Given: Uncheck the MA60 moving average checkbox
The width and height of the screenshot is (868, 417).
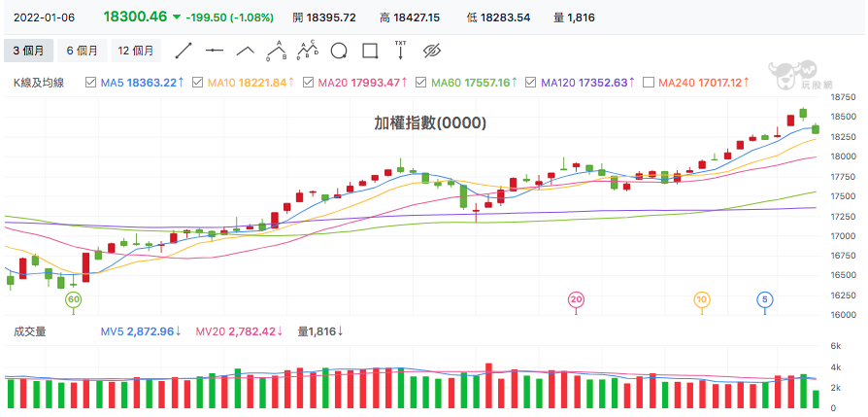Looking at the screenshot, I should coord(421,83).
